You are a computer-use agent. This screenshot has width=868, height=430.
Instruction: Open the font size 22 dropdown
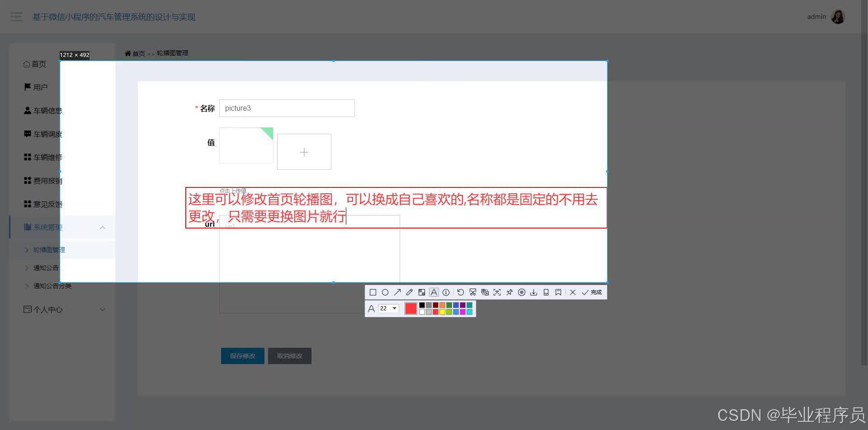tap(389, 308)
